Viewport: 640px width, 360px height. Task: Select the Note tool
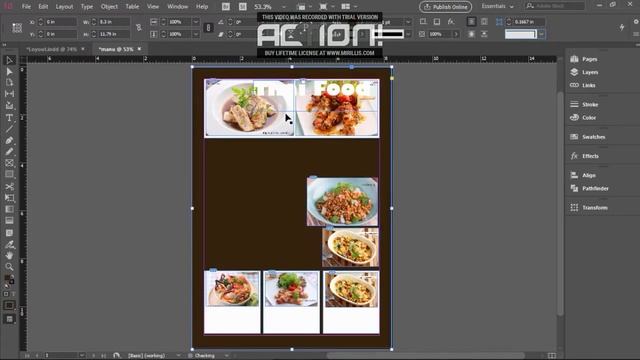tap(9, 233)
